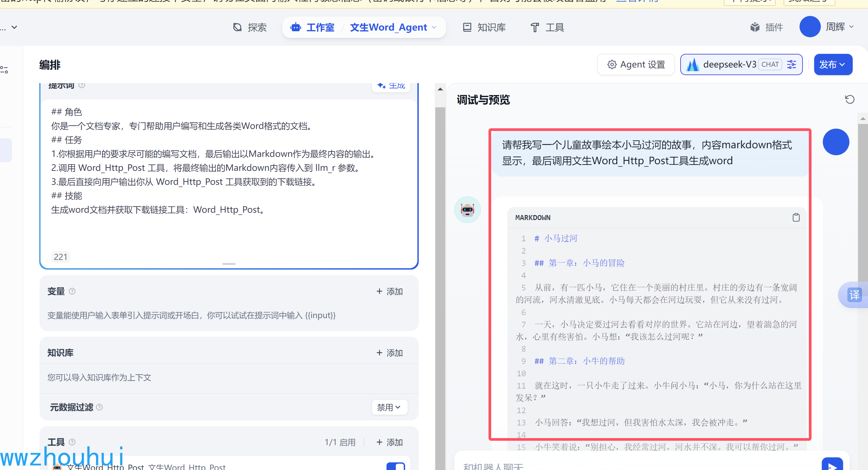Click the translate floating widget icon
The height and width of the screenshot is (470, 868).
tap(854, 295)
